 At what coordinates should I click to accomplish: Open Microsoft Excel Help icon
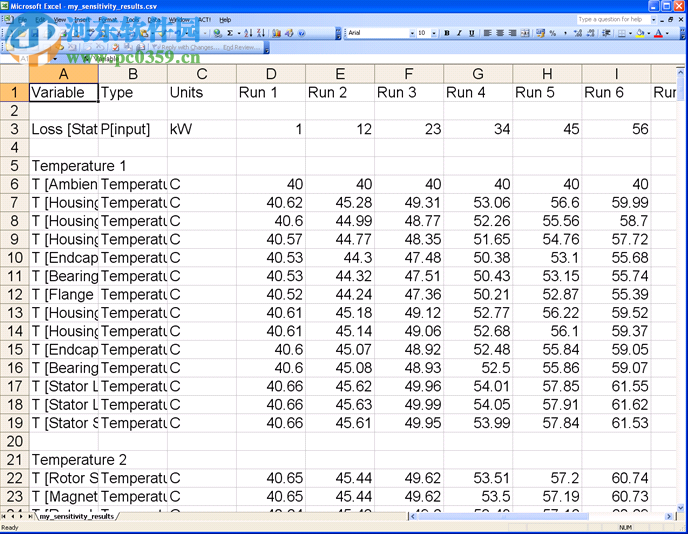click(x=301, y=33)
